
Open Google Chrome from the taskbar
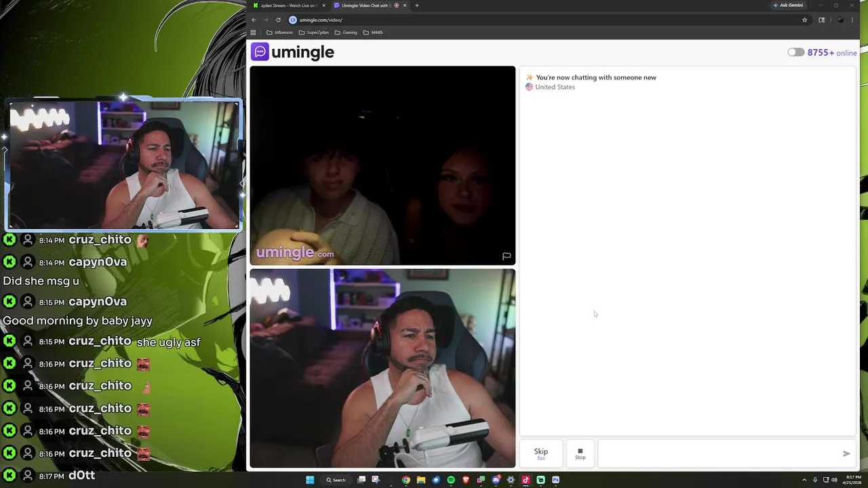pyautogui.click(x=406, y=480)
